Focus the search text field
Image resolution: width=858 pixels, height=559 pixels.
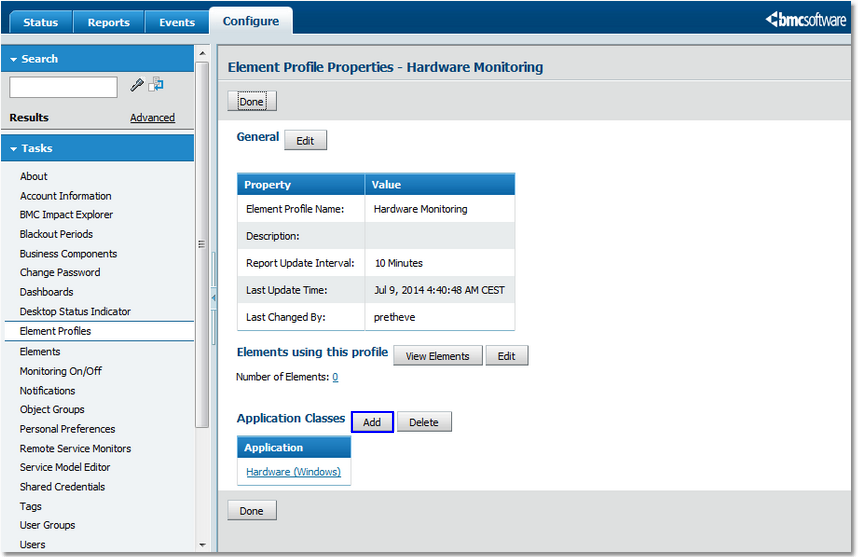63,87
